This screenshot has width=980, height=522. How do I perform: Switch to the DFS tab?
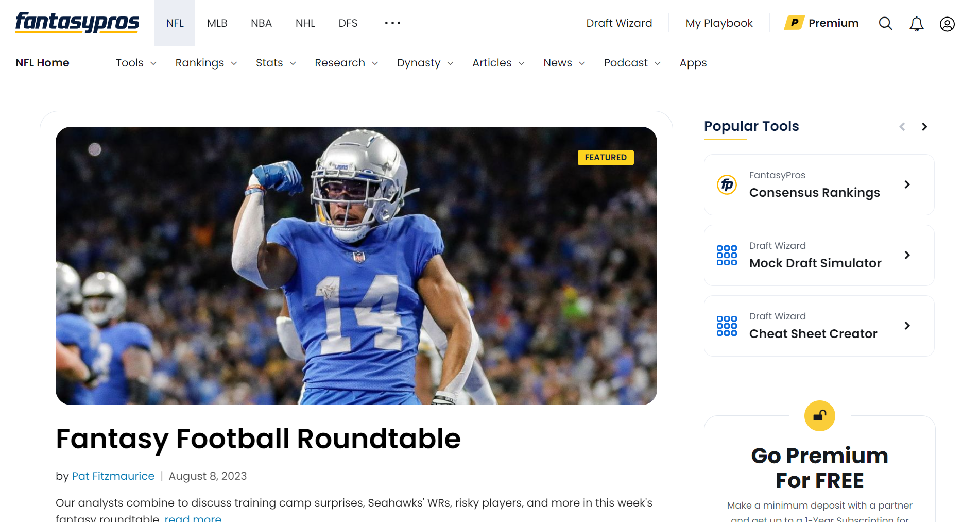tap(348, 23)
